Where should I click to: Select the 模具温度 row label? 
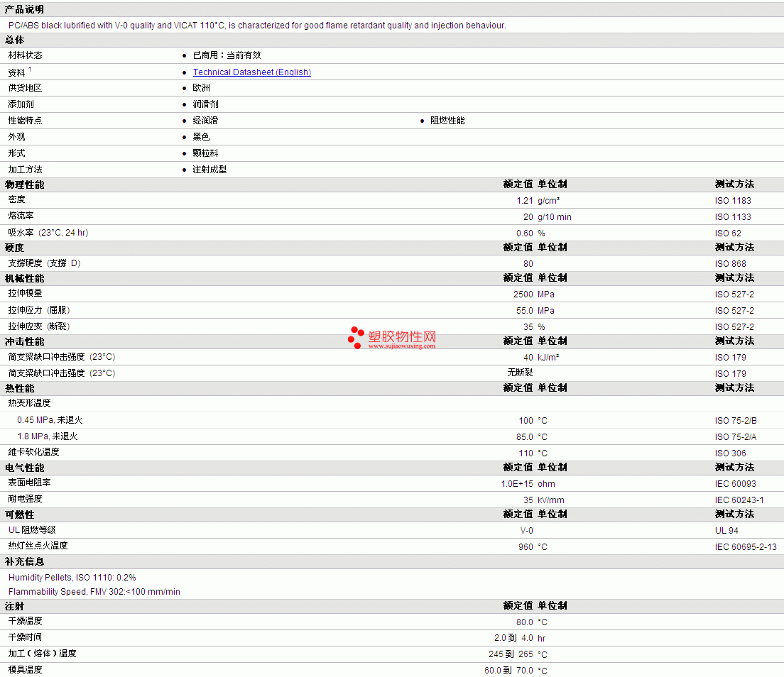(25, 670)
